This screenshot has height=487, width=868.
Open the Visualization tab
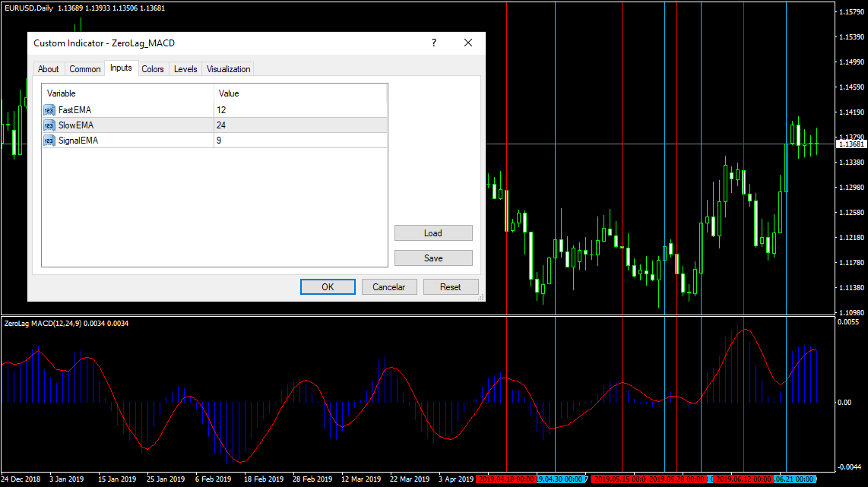point(228,69)
